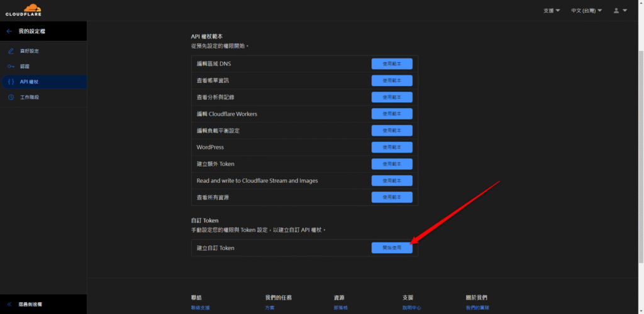644x314 pixels.
Task: Open the user account profile menu
Action: pyautogui.click(x=620, y=11)
